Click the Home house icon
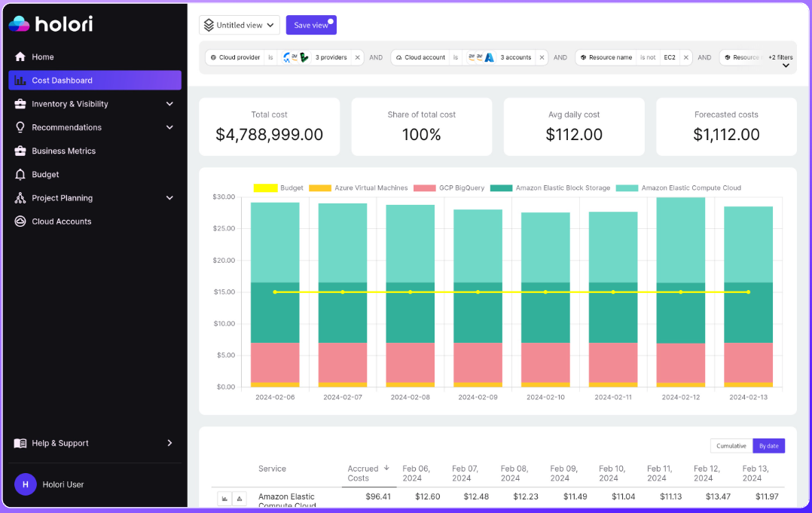Screen dimensions: 812x513 [x=20, y=57]
